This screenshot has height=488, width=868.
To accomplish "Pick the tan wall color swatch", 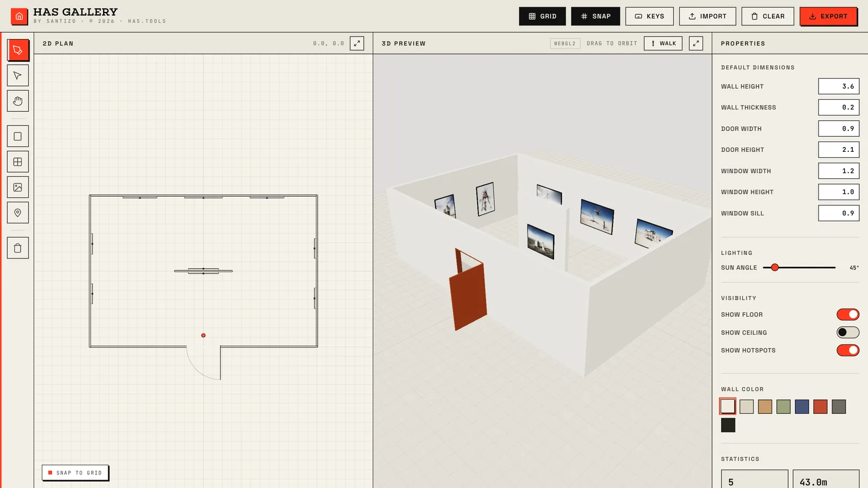I will click(x=765, y=407).
